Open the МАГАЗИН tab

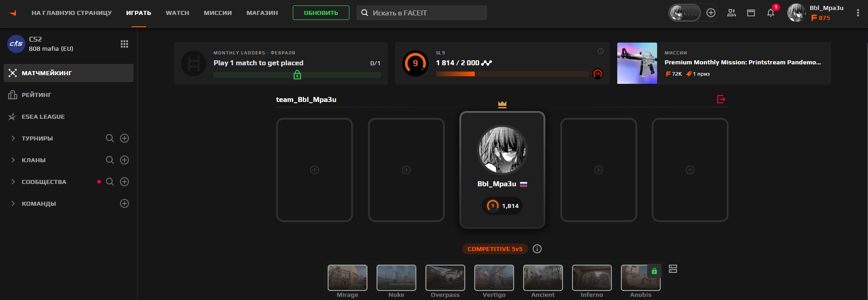point(262,13)
